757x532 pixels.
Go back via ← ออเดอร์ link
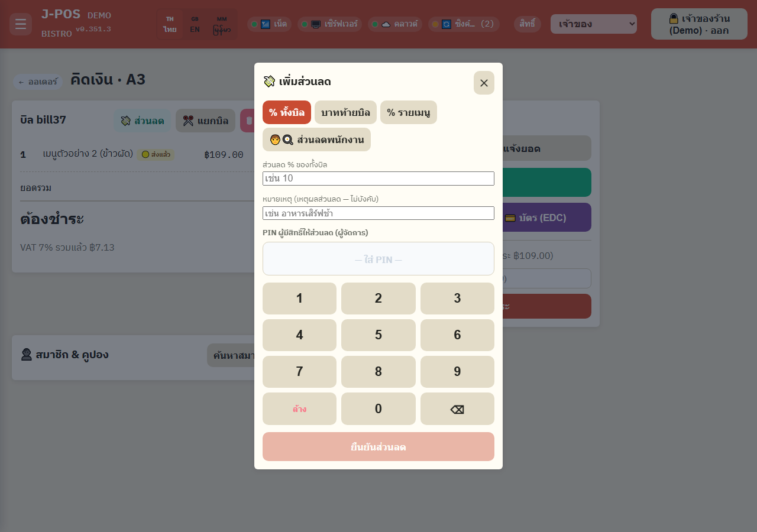click(x=38, y=82)
